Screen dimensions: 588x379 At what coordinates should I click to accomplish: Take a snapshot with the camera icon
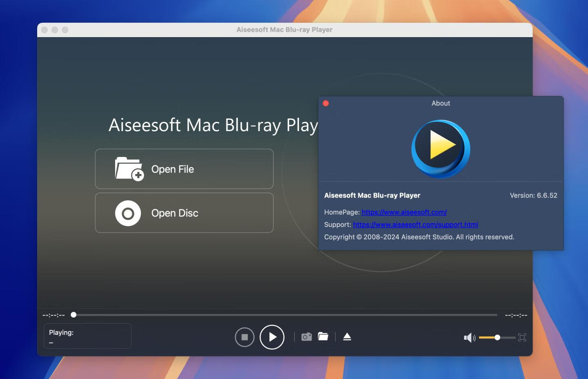click(307, 336)
